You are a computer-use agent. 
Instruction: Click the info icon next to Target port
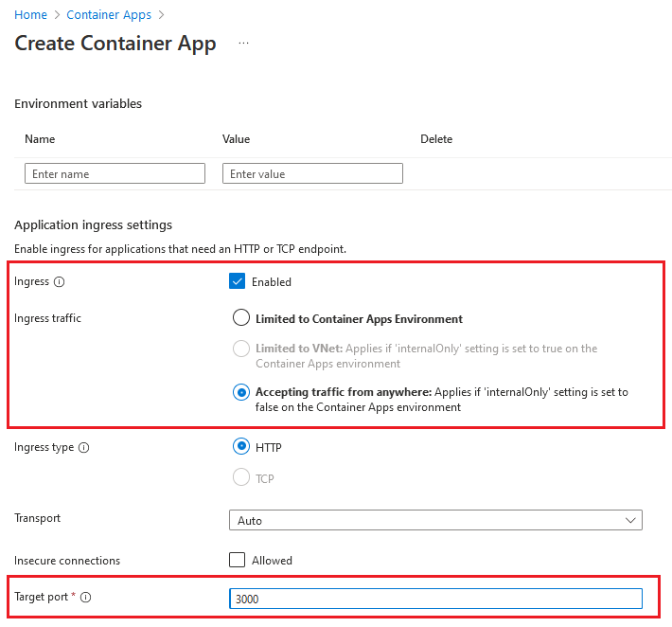[86, 598]
